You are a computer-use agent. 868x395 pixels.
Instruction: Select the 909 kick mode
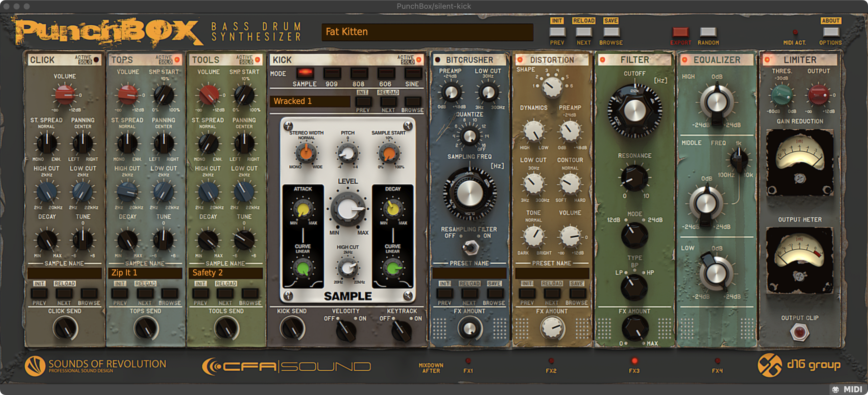click(332, 73)
